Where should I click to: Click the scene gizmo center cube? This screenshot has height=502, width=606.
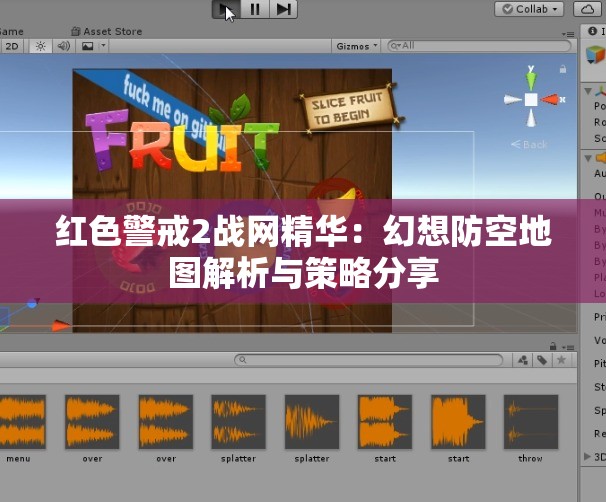(531, 100)
